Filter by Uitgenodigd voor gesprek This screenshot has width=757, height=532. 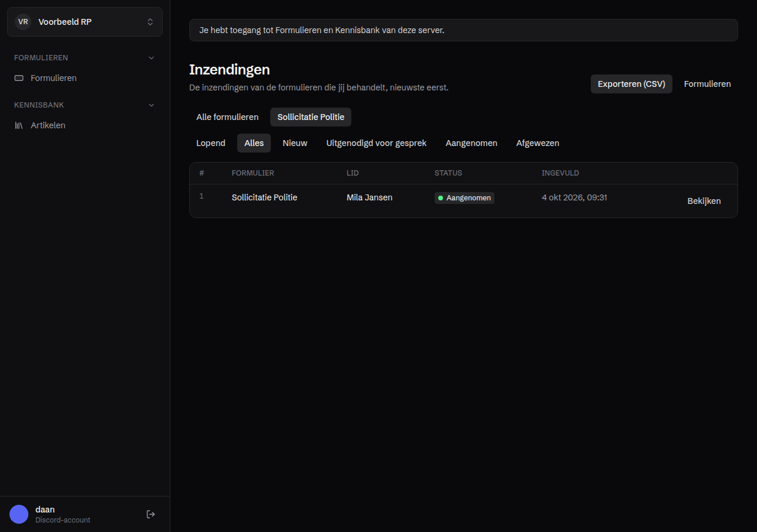coord(376,143)
